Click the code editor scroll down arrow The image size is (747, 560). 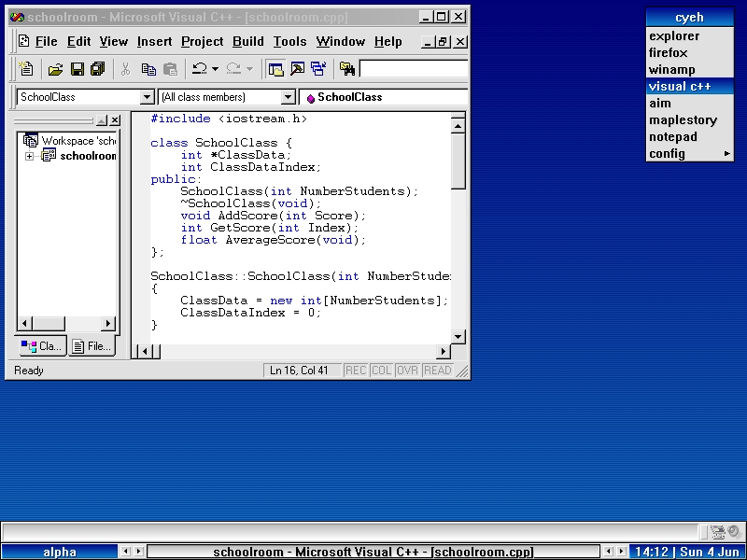[458, 337]
